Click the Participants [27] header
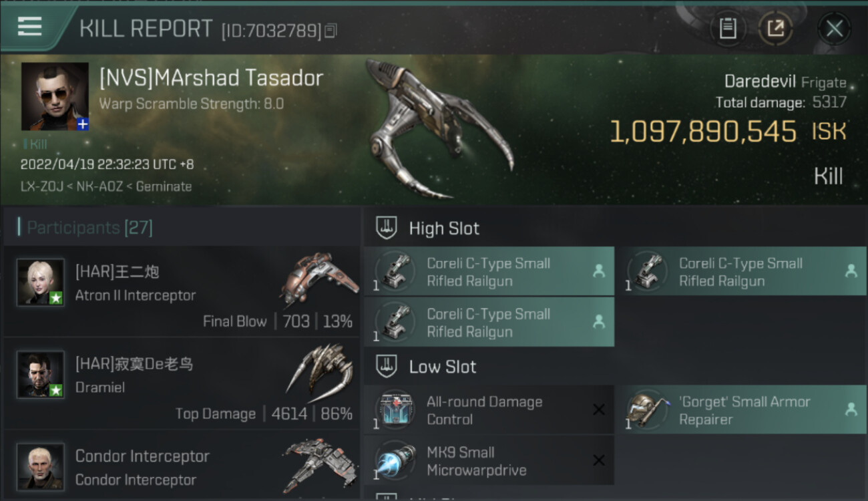The width and height of the screenshot is (868, 501). (89, 228)
